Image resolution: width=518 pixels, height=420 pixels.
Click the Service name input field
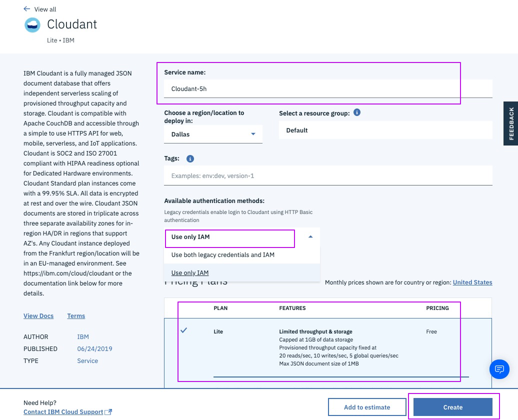click(328, 88)
